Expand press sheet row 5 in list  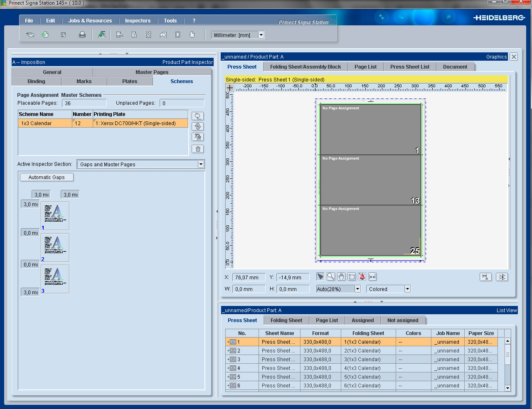pos(228,377)
